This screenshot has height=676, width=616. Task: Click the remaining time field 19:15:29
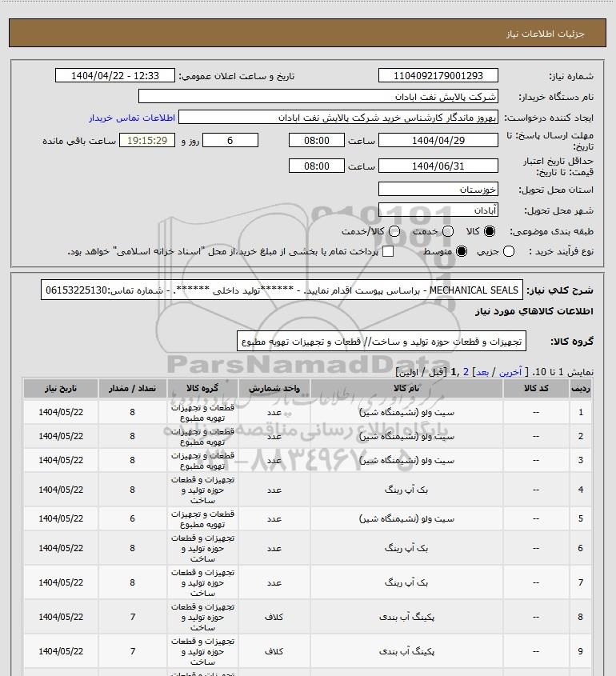pyautogui.click(x=147, y=140)
